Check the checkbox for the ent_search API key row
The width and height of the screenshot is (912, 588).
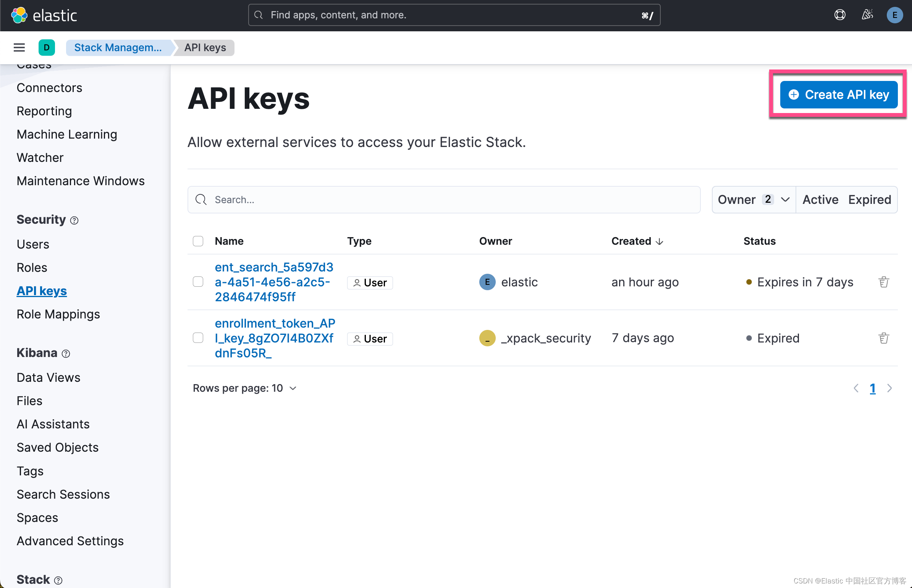click(198, 282)
